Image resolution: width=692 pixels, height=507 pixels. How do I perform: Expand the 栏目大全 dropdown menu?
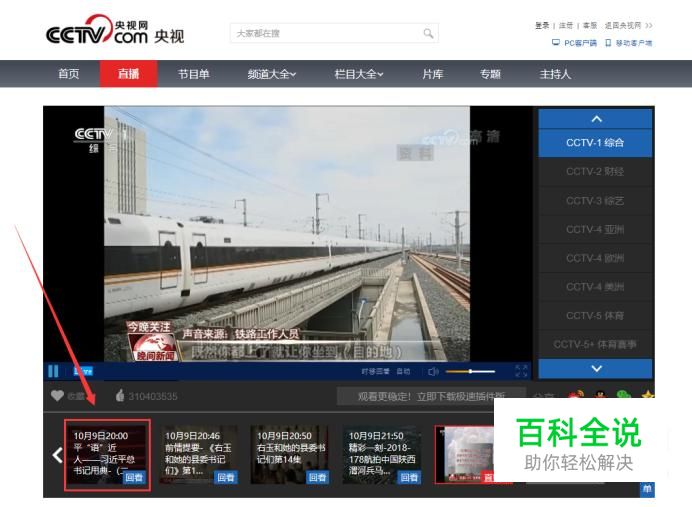(359, 74)
